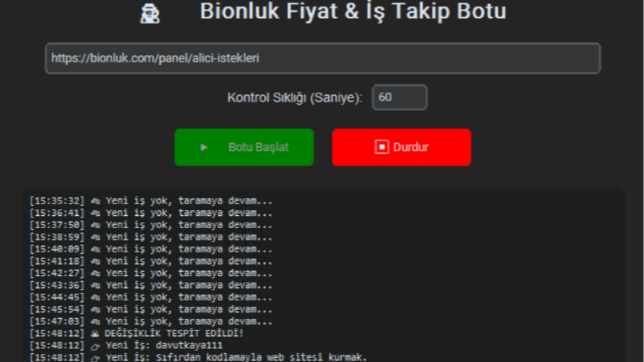Click the control frequency seconds field showing 60

(400, 97)
